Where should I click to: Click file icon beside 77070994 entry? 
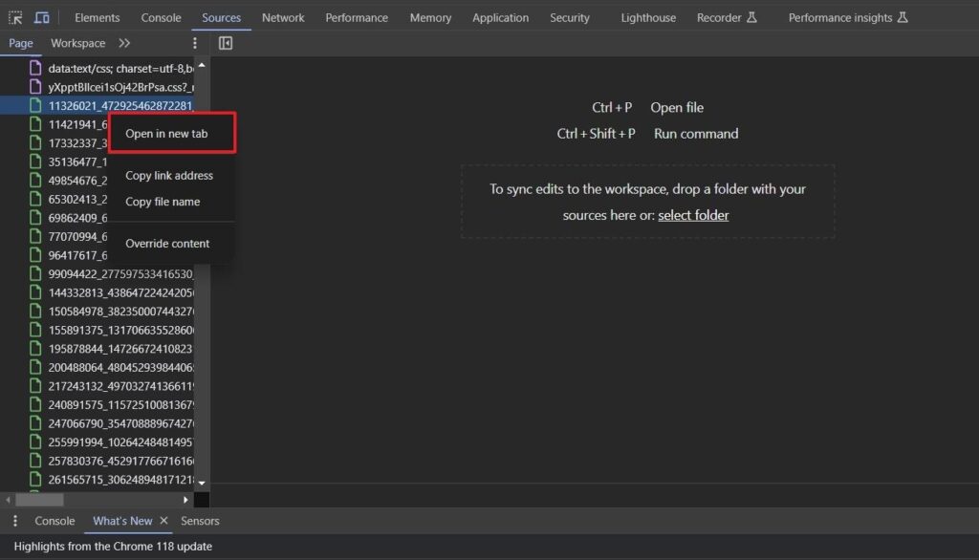point(35,236)
